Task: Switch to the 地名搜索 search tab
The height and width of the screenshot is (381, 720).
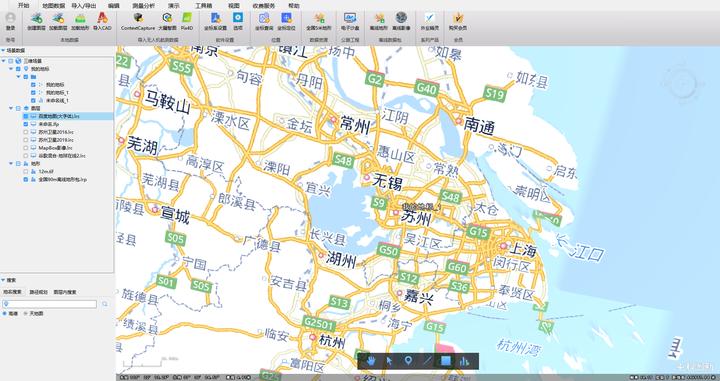Action: (12, 292)
